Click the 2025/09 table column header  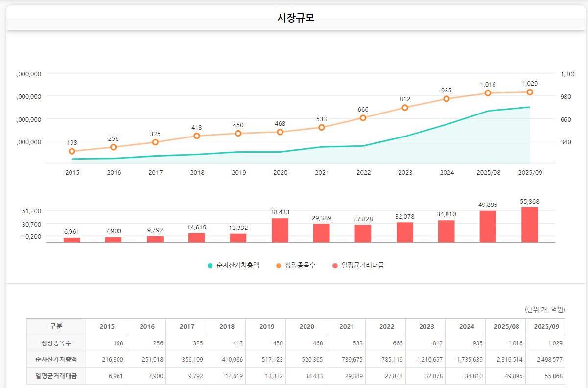[545, 326]
